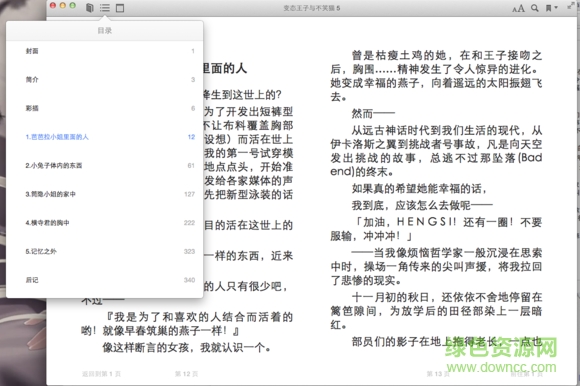This screenshot has height=386, width=580.
Task: Open the font size AA appearance menu
Action: (x=518, y=8)
